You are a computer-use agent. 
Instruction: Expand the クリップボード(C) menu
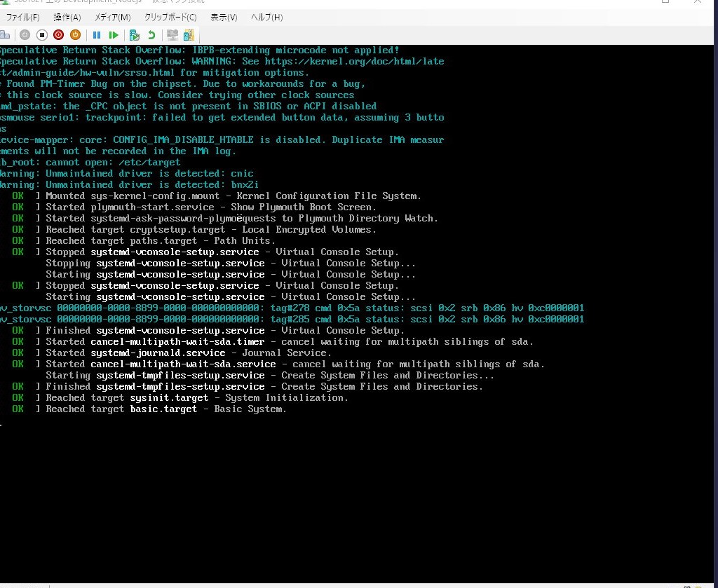pos(170,17)
